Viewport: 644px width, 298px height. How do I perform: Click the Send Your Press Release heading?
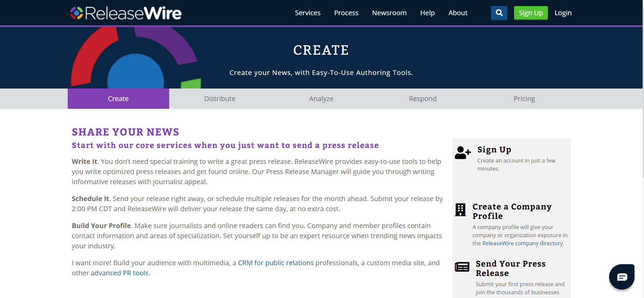click(x=511, y=268)
